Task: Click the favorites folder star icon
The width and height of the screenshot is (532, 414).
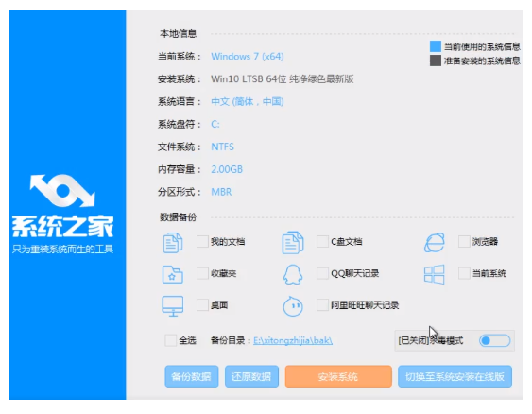Action: point(173,274)
